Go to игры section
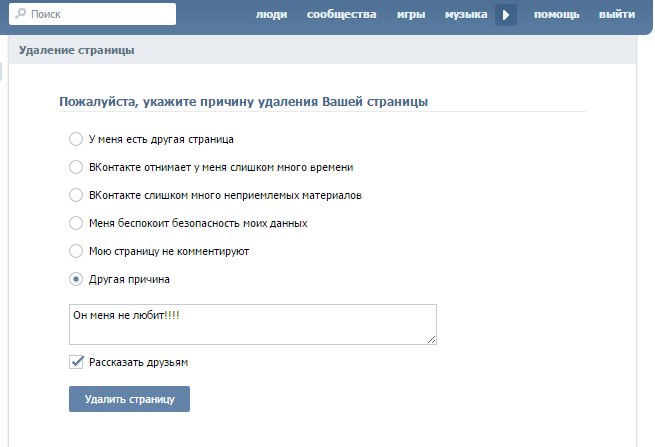Screen dimensions: 655x447 click(411, 14)
